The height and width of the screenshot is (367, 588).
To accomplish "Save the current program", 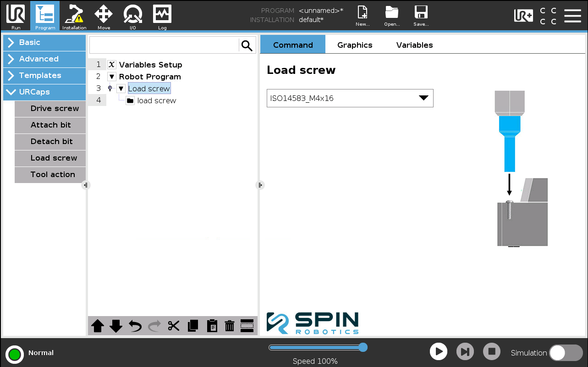I will pos(421,16).
